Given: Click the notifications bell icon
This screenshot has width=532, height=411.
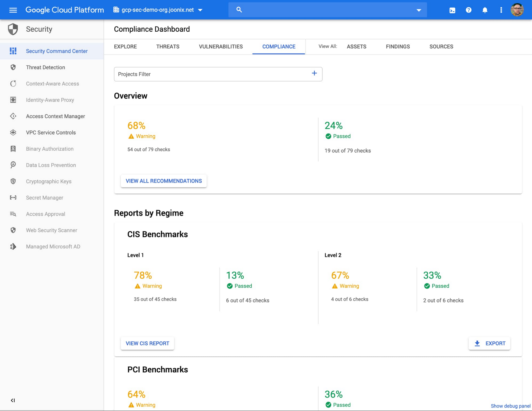Looking at the screenshot, I should (x=485, y=10).
